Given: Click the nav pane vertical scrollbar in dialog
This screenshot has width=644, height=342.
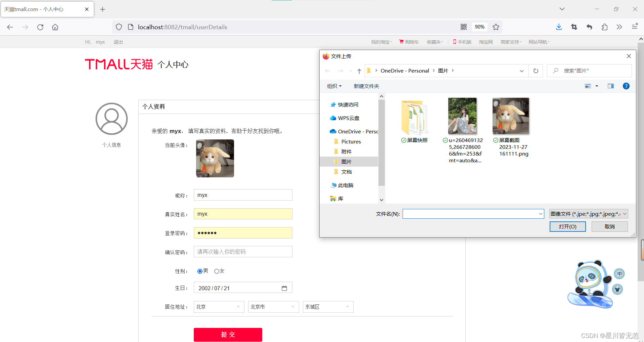Looking at the screenshot, I should [x=381, y=143].
